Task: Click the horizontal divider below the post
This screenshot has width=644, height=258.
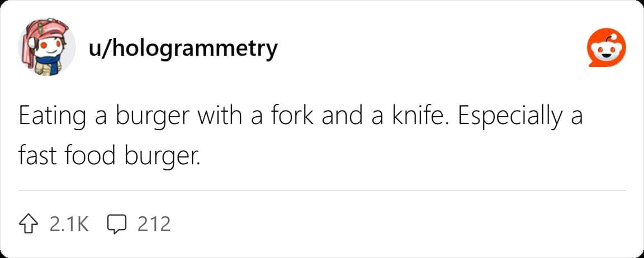Action: [321, 190]
